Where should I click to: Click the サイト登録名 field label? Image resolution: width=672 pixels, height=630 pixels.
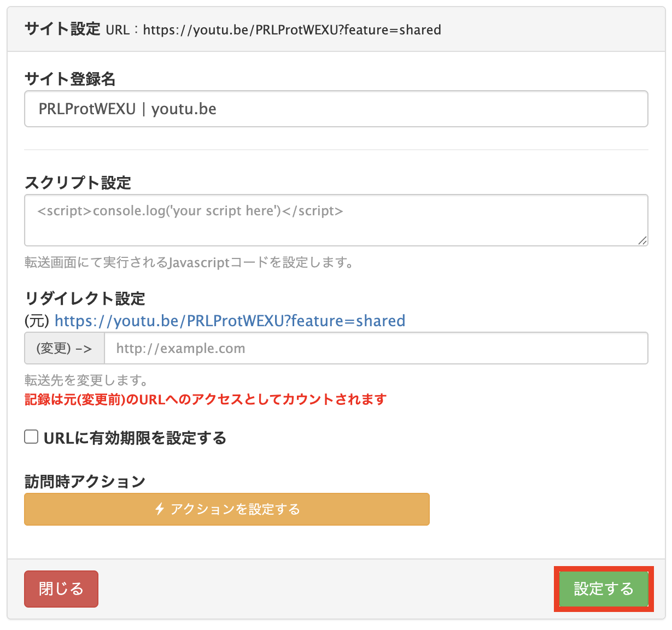pyautogui.click(x=70, y=79)
